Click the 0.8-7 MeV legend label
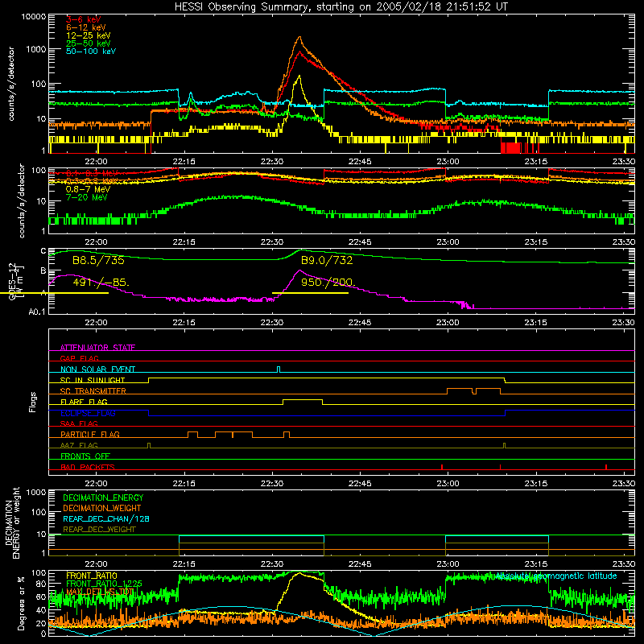The image size is (644, 644). (88, 189)
